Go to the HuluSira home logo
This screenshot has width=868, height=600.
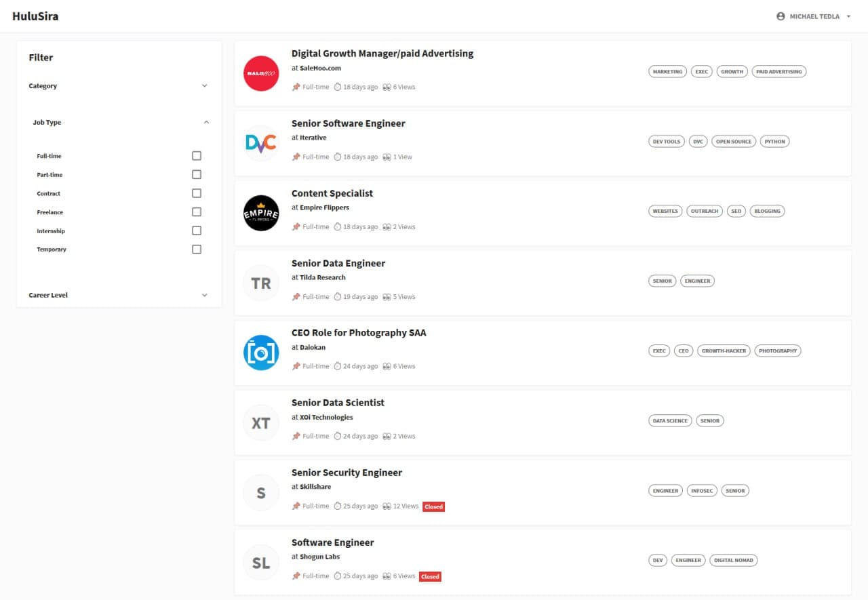click(35, 16)
